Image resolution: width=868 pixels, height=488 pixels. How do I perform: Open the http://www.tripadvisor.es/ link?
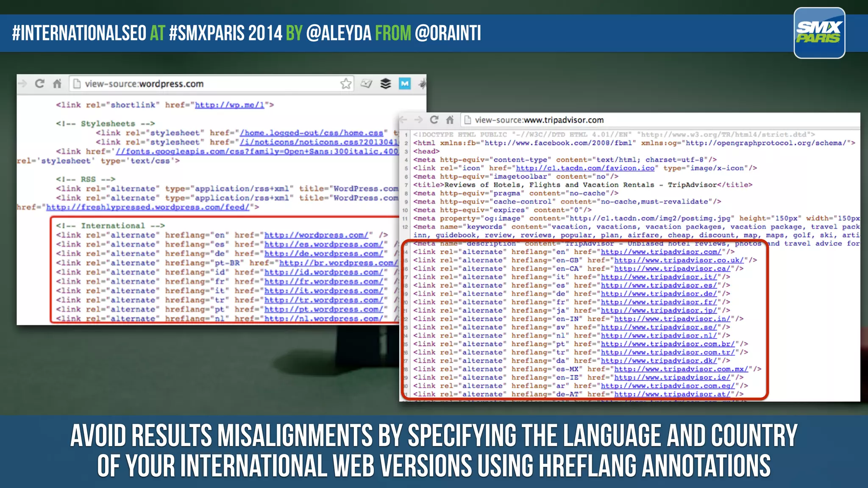click(x=659, y=286)
